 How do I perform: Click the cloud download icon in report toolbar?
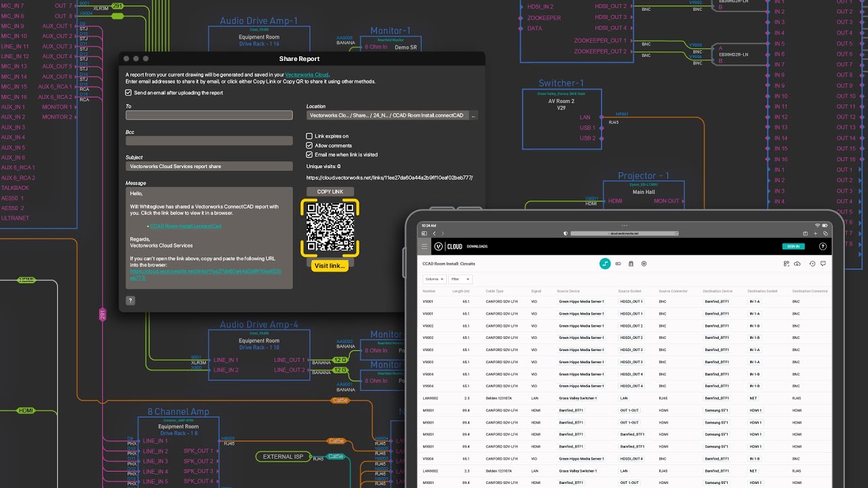pos(797,264)
